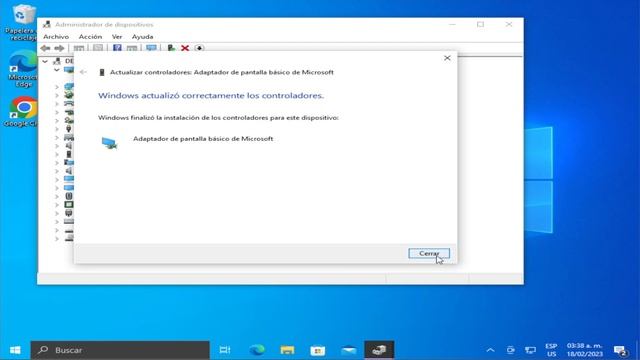Click the disable device down-arrow icon
The height and width of the screenshot is (360, 640).
pos(199,48)
